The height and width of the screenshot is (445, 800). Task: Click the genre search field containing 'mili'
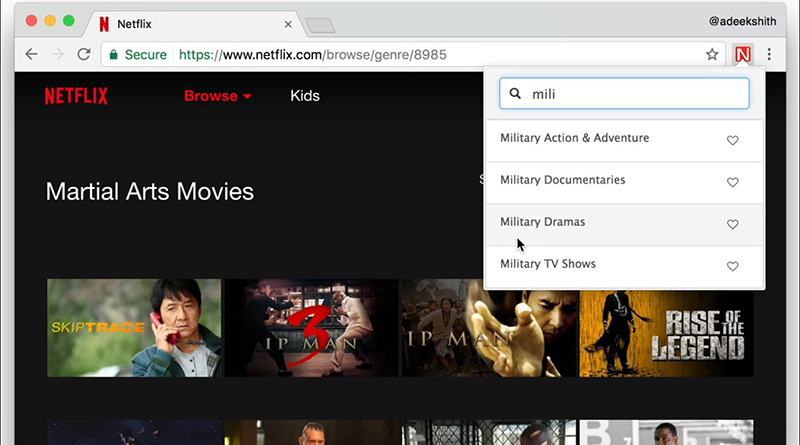[x=635, y=94]
